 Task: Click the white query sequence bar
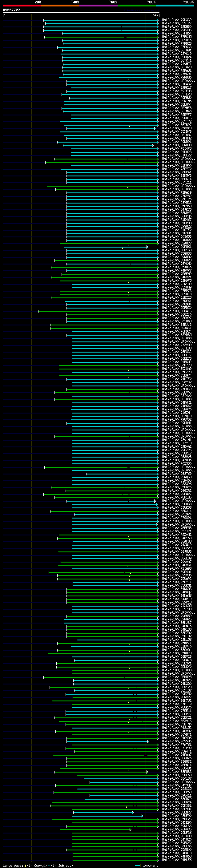(x=81, y=12)
